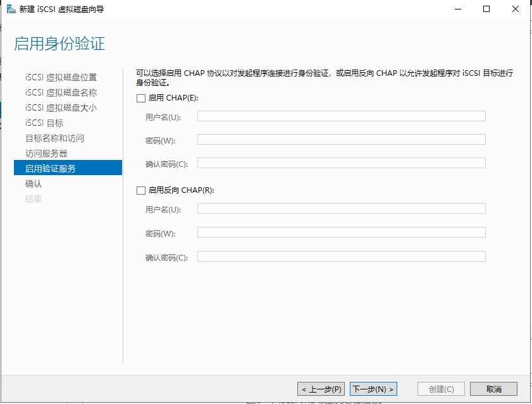Click the 新建 iSCSI 虚拟磁盘向导 window title

point(61,9)
